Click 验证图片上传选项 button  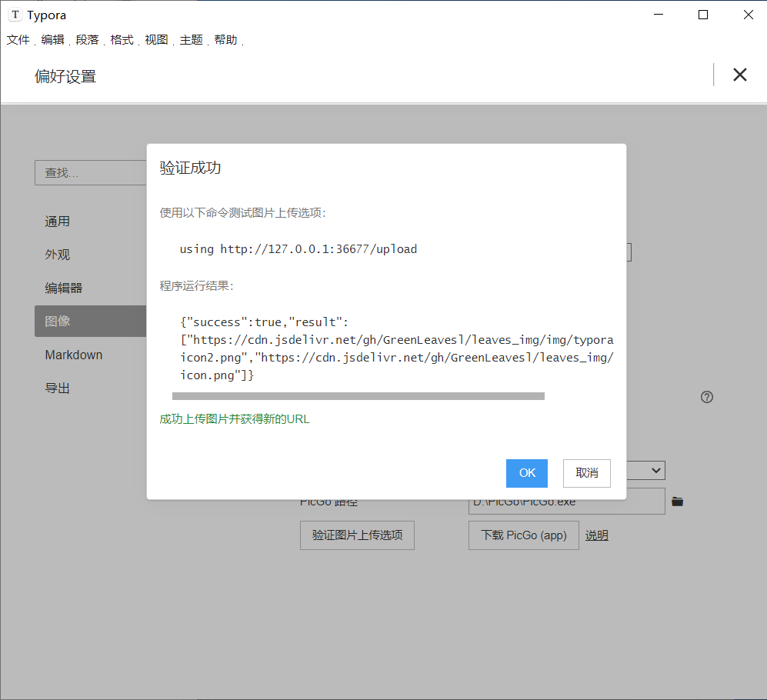[x=357, y=535]
